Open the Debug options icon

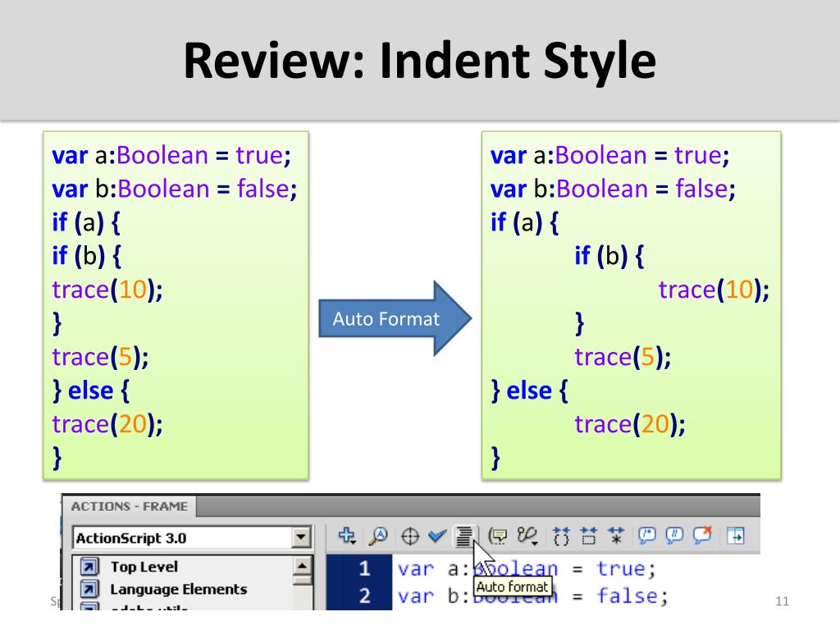click(527, 536)
